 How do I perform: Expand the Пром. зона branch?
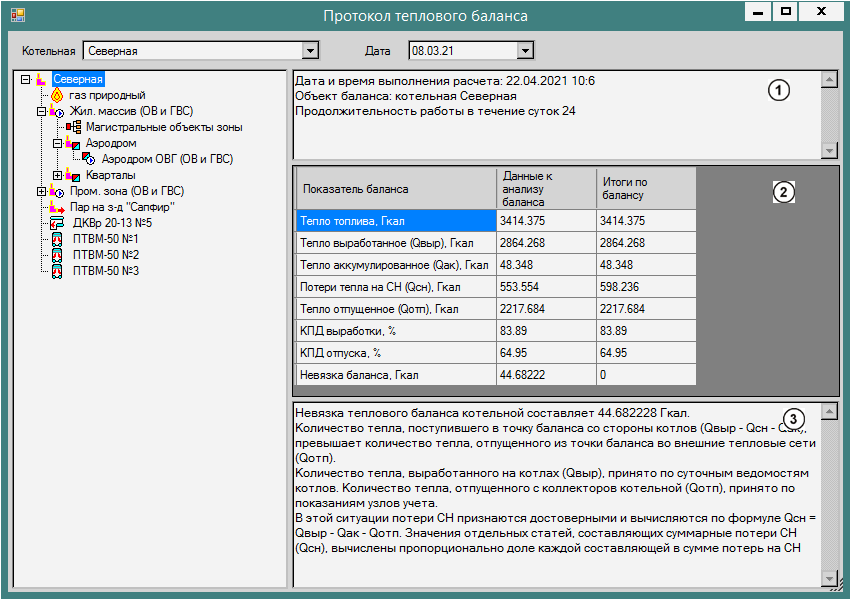point(41,191)
